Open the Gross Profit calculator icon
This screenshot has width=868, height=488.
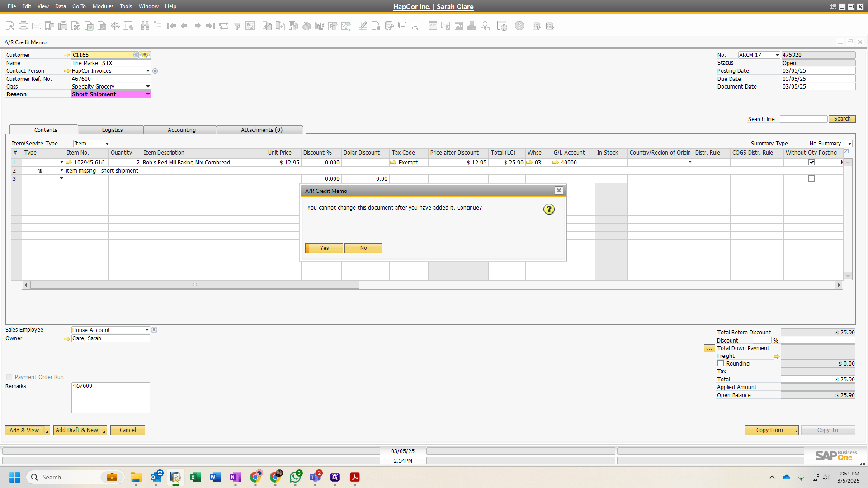pyautogui.click(x=293, y=26)
